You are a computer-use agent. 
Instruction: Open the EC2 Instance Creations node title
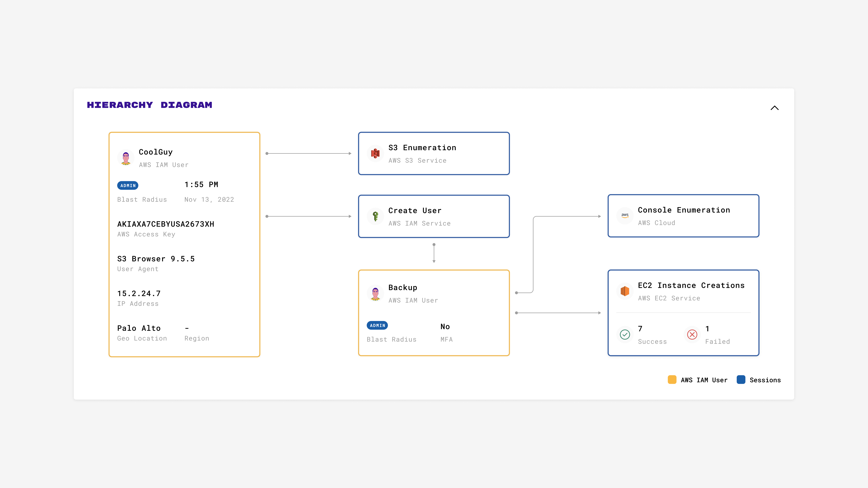coord(691,285)
